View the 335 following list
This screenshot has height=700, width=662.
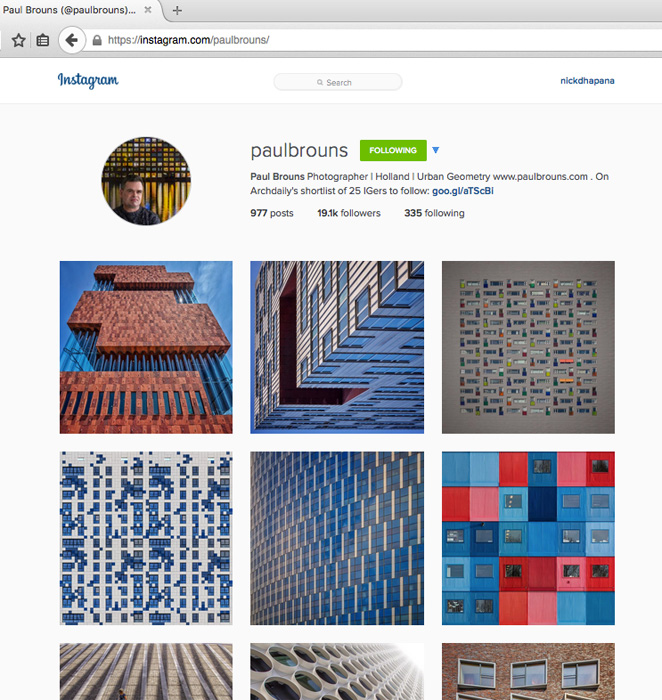(434, 213)
